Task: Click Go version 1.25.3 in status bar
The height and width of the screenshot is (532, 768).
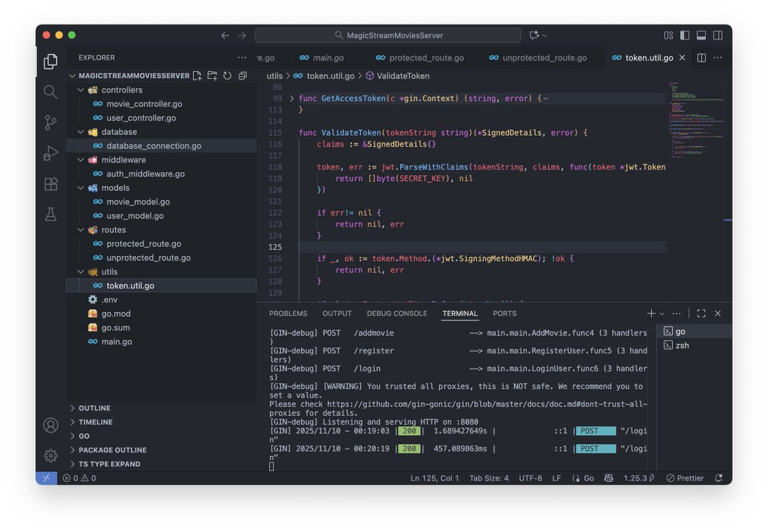Action: (x=639, y=478)
